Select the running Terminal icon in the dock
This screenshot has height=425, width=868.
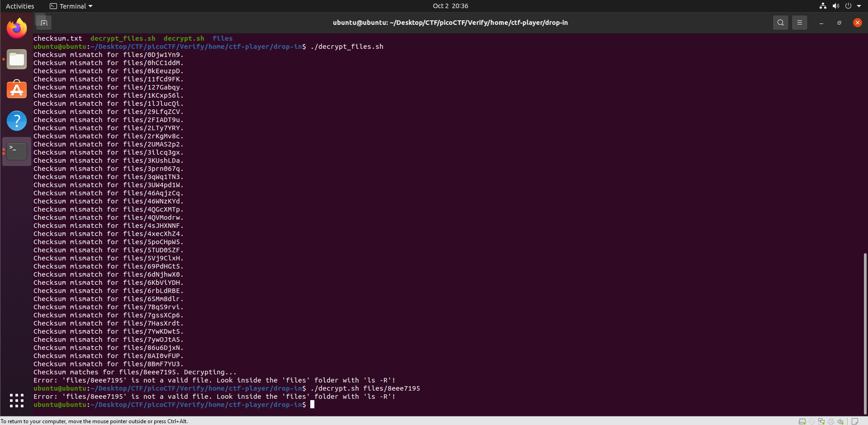tap(16, 151)
